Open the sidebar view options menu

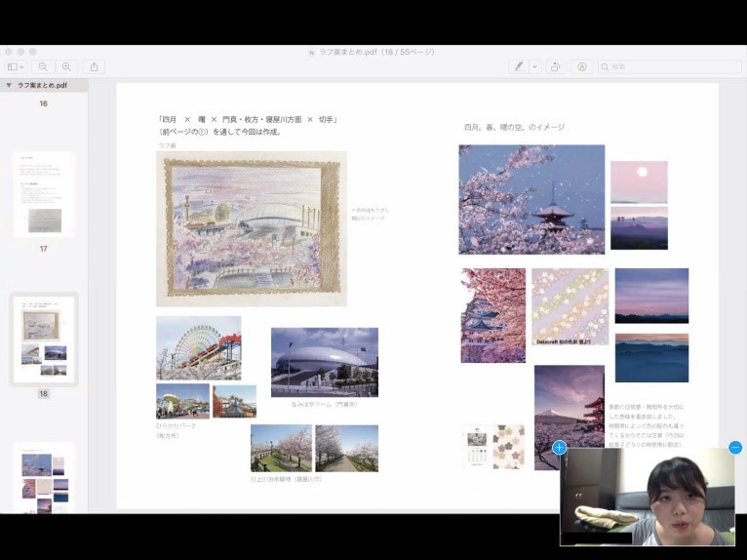pos(16,67)
